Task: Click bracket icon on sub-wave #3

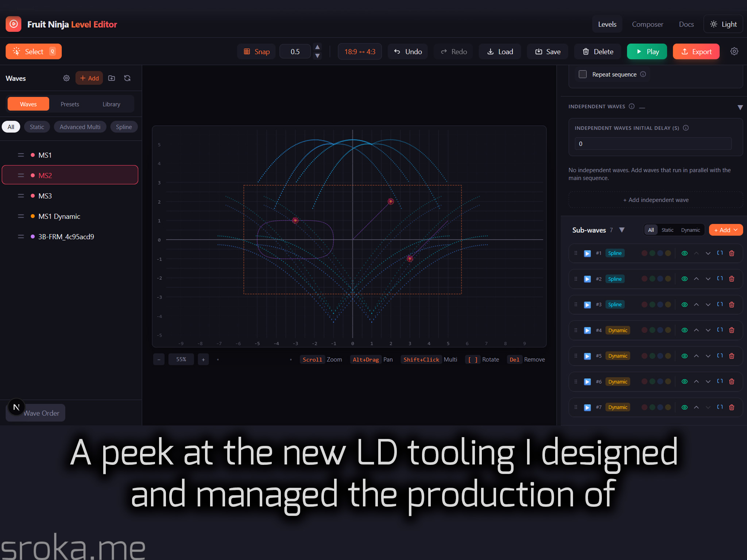Action: (x=720, y=304)
